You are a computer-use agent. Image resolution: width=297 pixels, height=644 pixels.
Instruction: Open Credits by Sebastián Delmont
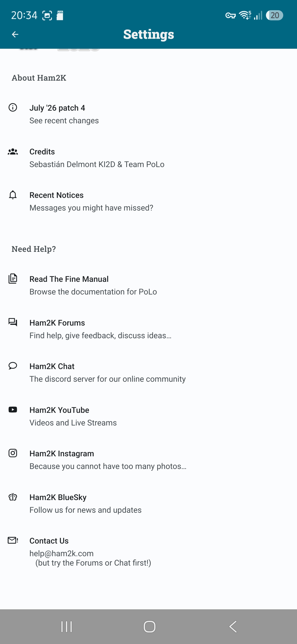tap(148, 158)
